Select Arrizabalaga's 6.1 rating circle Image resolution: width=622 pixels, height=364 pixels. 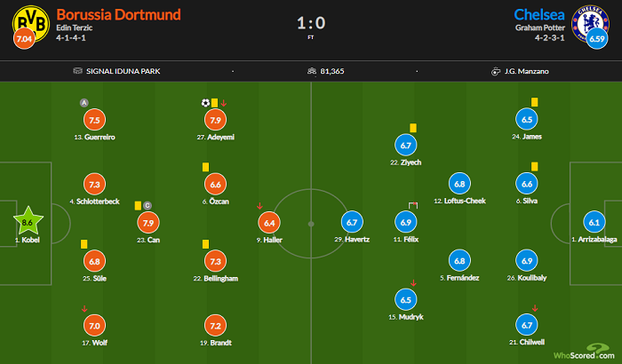click(x=594, y=223)
